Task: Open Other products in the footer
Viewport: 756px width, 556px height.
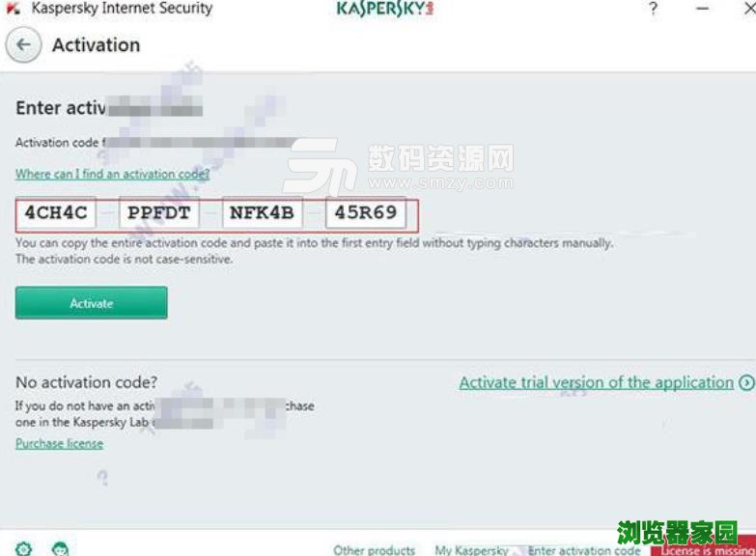Action: pyautogui.click(x=375, y=550)
